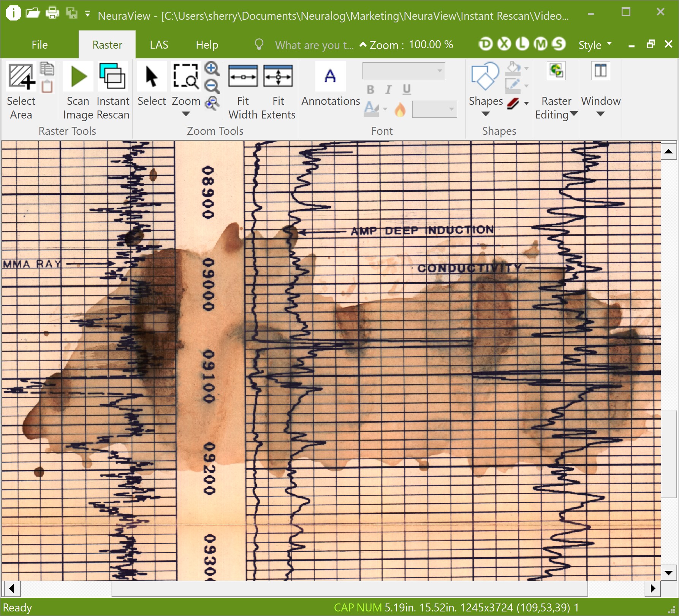Start Scan Image with green play icon

78,77
